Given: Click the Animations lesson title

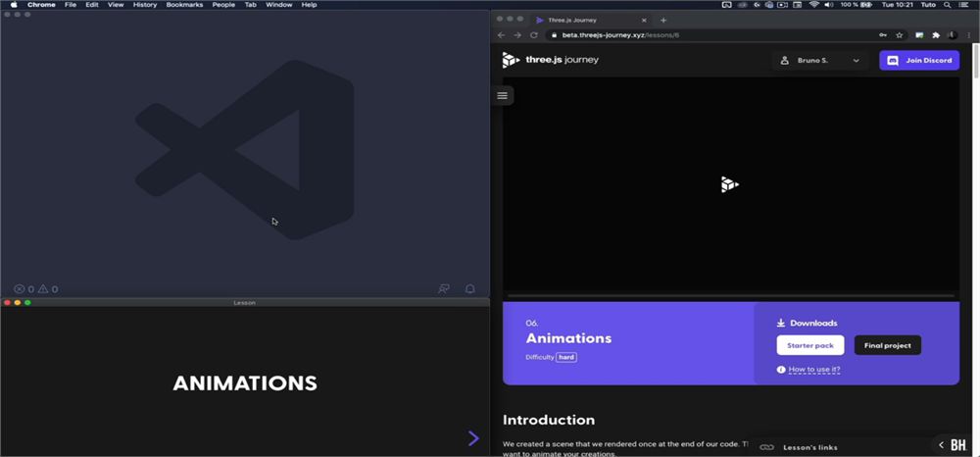Looking at the screenshot, I should pos(568,338).
